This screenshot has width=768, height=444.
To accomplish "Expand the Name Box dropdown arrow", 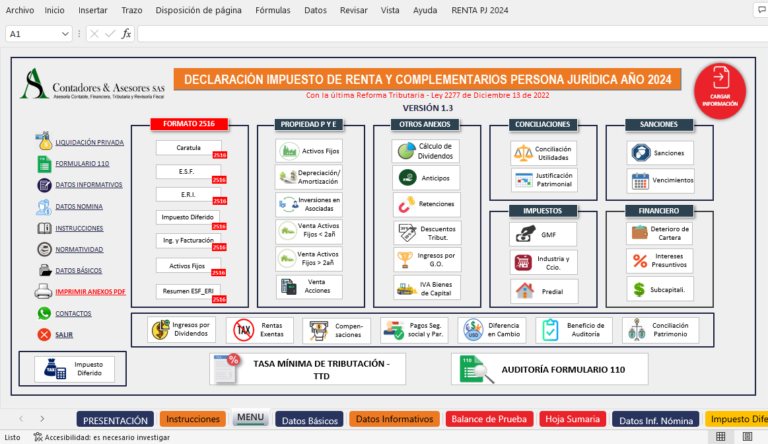I will click(65, 34).
